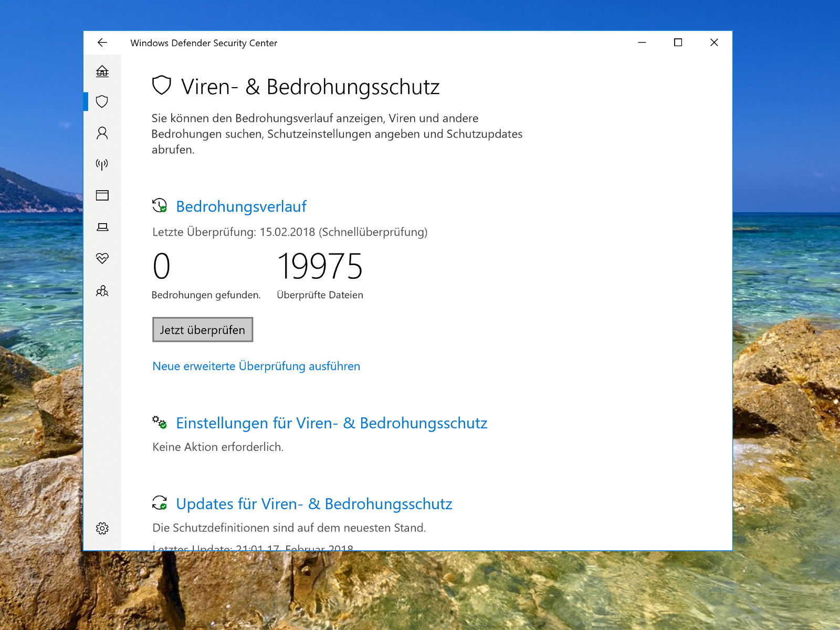Click the 0 threats found number
Viewport: 840px width, 630px height.
click(162, 266)
